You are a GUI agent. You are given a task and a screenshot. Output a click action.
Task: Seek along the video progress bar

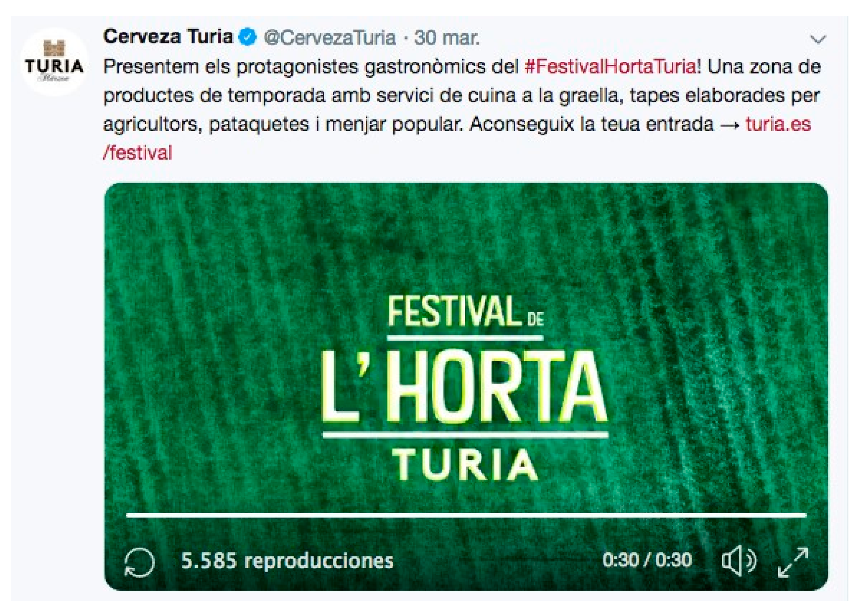466,515
